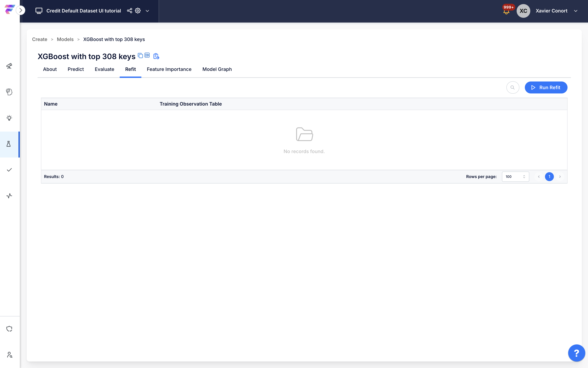Open the pulse monitoring sidebar icon
Viewport: 588px width, 368px height.
coord(9,196)
